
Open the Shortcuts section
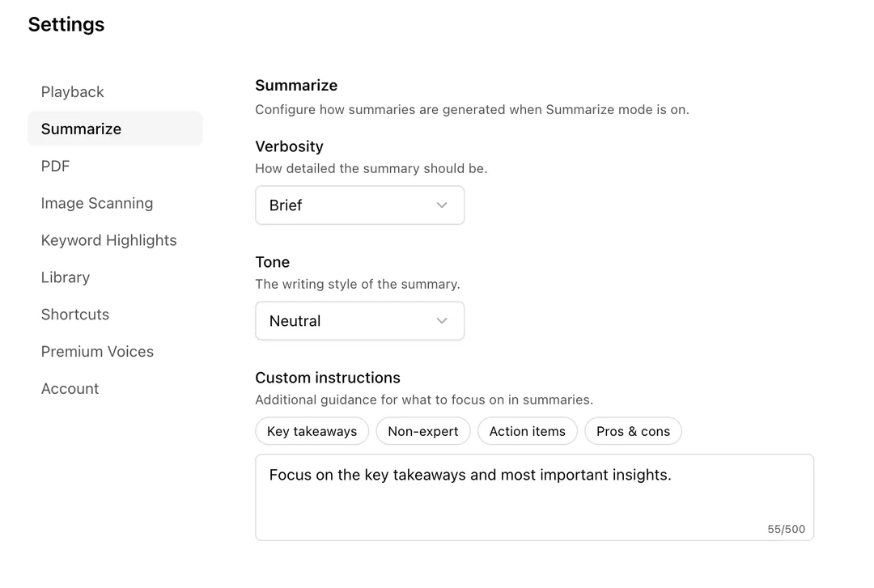74,315
